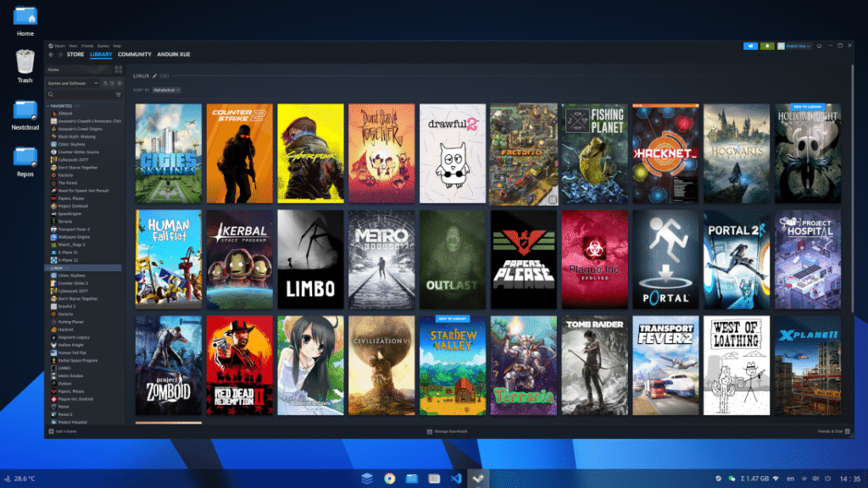Image resolution: width=868 pixels, height=488 pixels.
Task: Launch VS Code from the taskbar
Action: [x=456, y=478]
